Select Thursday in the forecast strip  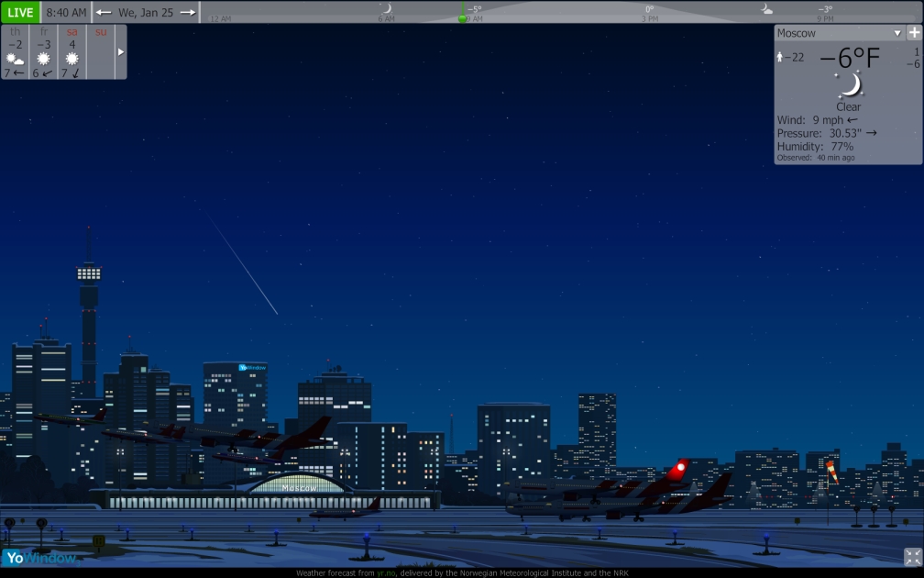point(16,52)
